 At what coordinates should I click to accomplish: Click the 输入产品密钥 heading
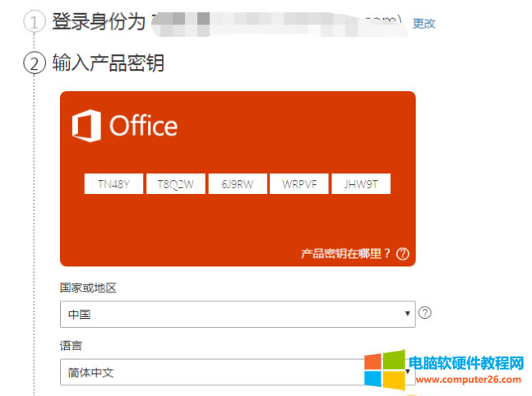108,63
